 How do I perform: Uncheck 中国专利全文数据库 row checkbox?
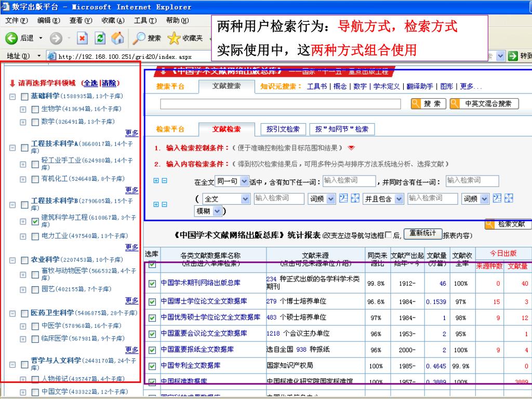click(152, 366)
